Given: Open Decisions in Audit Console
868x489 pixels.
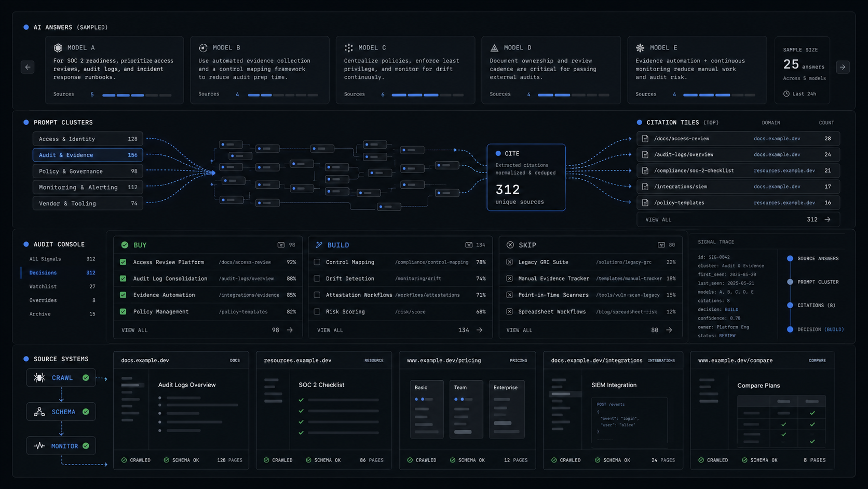Looking at the screenshot, I should click(62, 273).
